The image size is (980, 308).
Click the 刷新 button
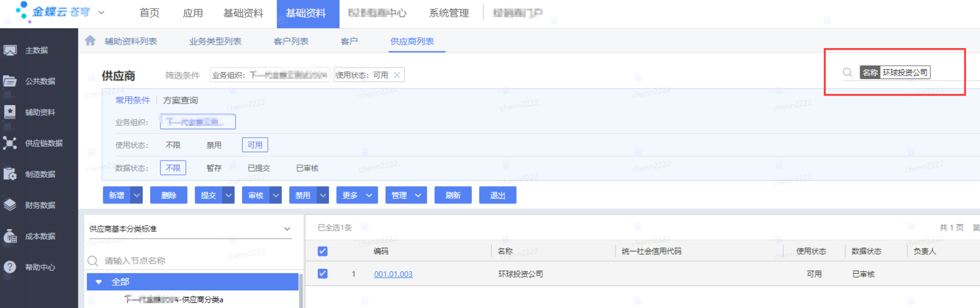pyautogui.click(x=453, y=195)
